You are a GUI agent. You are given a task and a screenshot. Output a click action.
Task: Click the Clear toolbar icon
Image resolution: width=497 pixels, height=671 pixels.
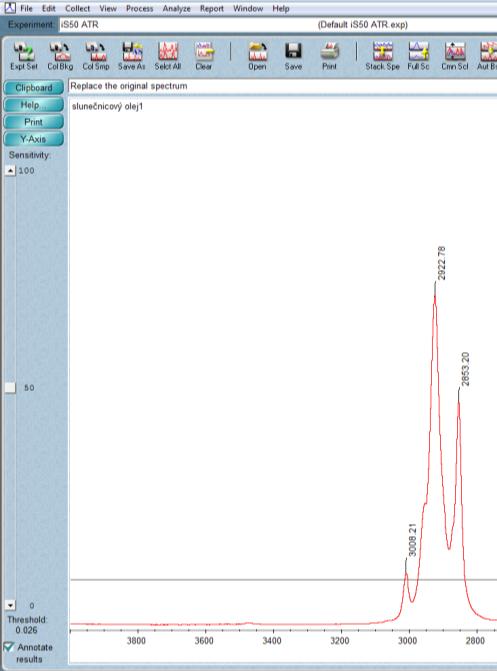tap(204, 56)
